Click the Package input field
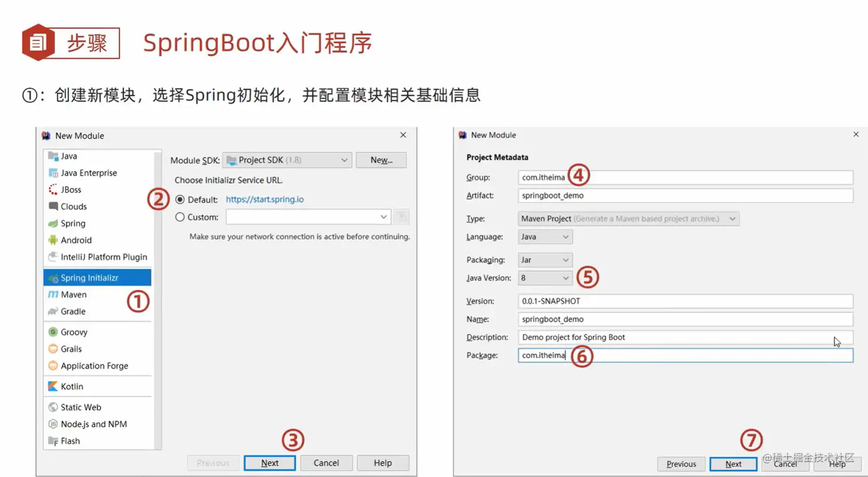This screenshot has height=477, width=868. [685, 355]
